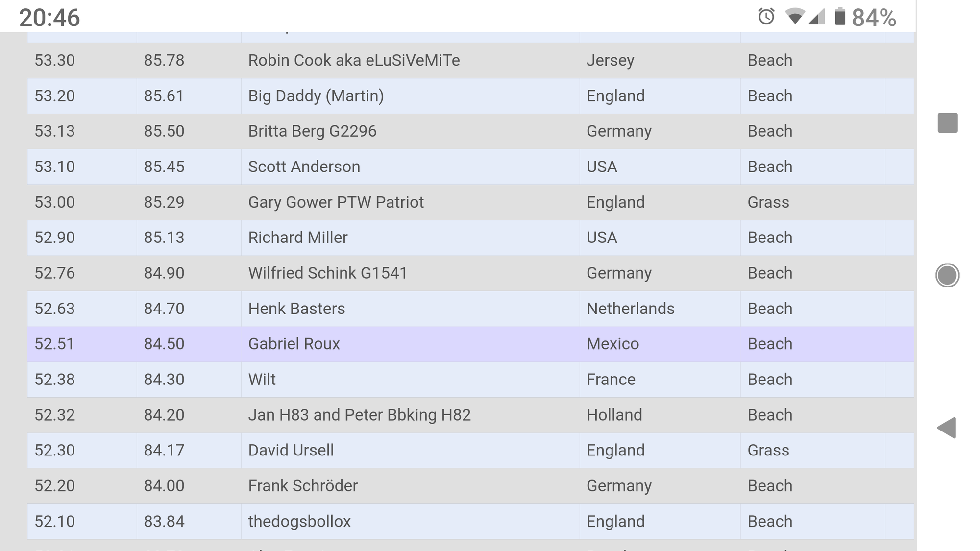Select the 84.00 value in Frank Schröder row
This screenshot has width=980, height=551.
coord(164,486)
